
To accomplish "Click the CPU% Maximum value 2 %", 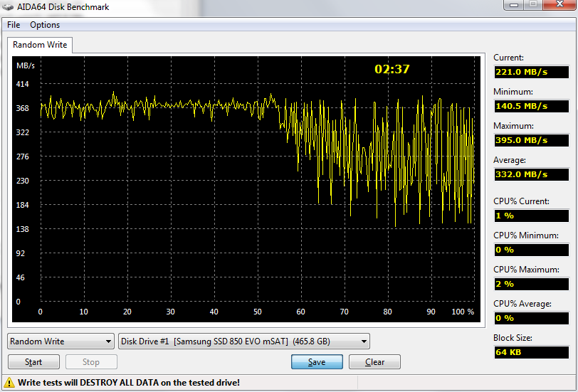I will [x=531, y=284].
